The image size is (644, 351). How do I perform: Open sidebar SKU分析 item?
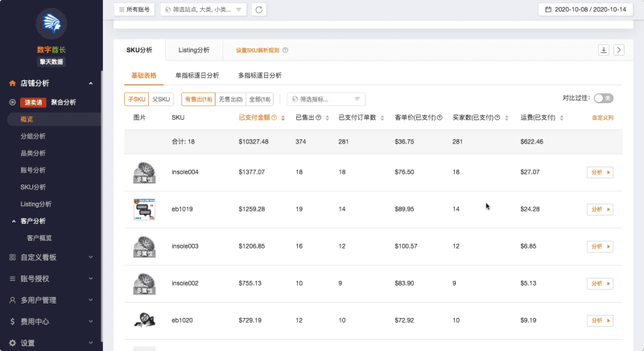coord(33,188)
